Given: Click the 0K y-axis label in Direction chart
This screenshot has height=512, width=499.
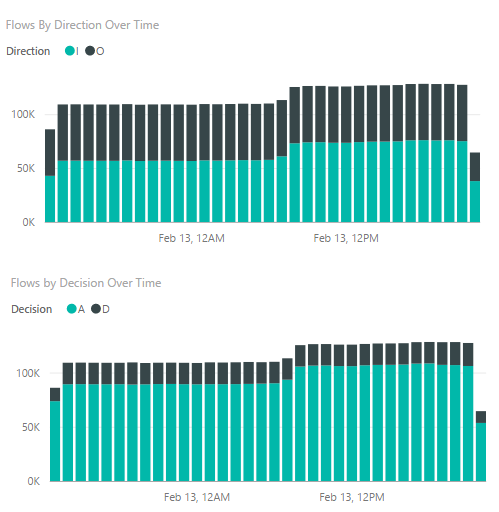Looking at the screenshot, I should 29,223.
